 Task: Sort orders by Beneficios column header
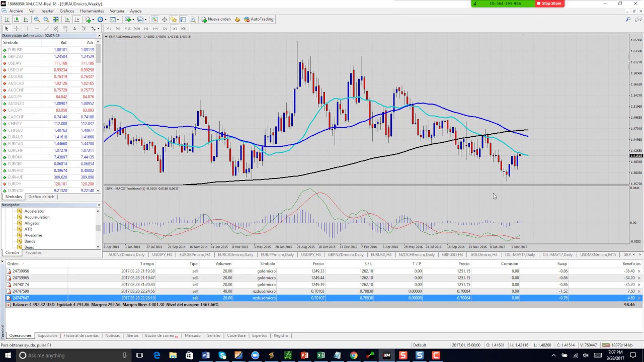point(631,263)
